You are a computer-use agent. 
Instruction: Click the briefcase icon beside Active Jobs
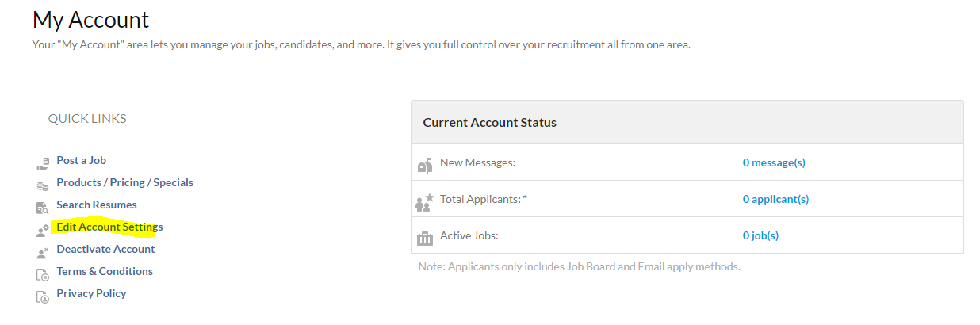pos(425,238)
